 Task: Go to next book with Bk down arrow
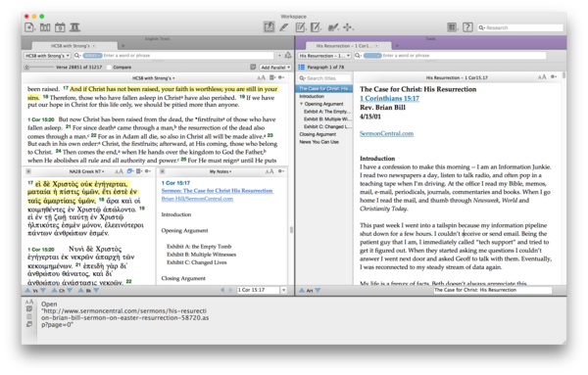pyautogui.click(x=96, y=291)
